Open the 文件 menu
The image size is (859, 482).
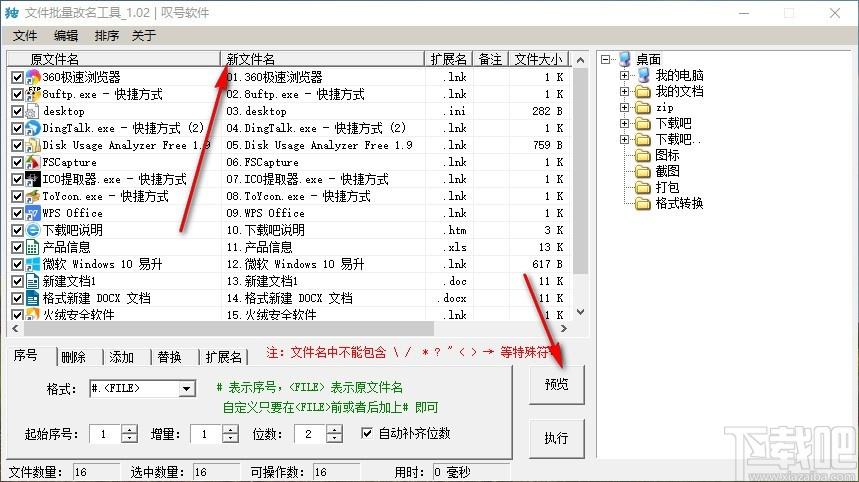click(x=25, y=36)
